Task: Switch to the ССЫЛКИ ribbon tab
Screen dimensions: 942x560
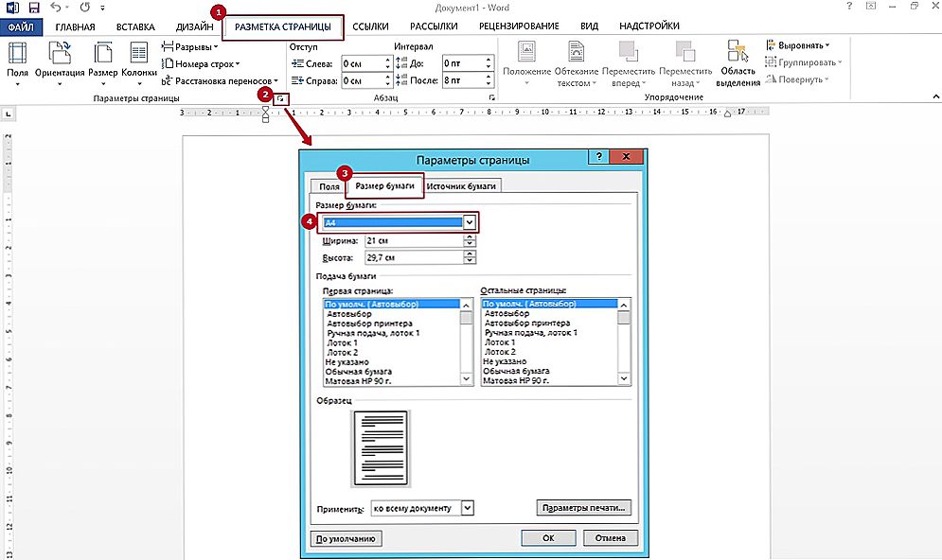Action: [x=371, y=26]
